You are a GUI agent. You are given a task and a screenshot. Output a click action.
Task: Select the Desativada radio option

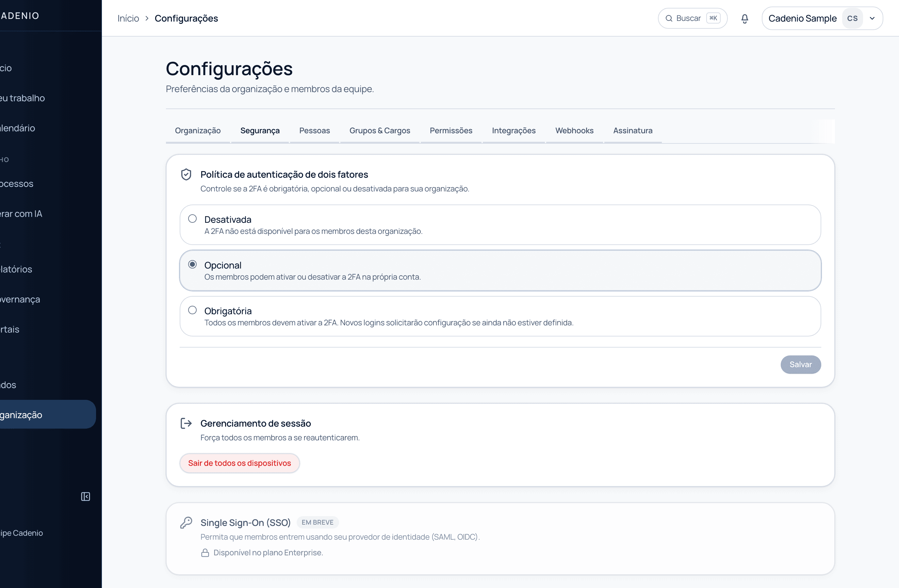(192, 219)
